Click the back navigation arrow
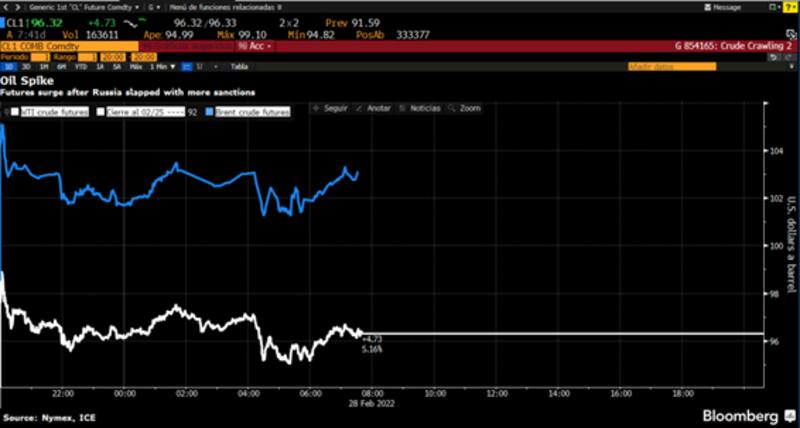 6,6
